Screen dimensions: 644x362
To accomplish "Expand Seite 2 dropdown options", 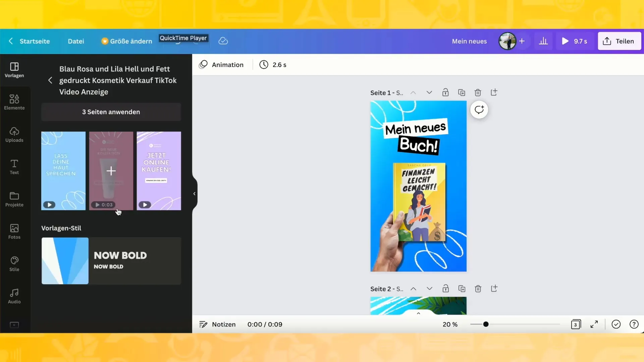I will point(429,289).
